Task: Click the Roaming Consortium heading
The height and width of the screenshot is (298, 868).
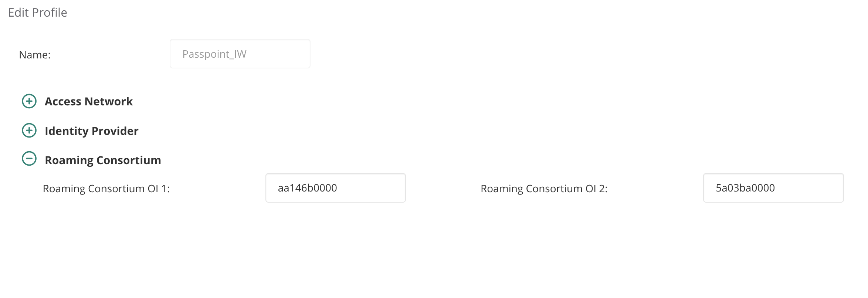Action: click(x=103, y=160)
